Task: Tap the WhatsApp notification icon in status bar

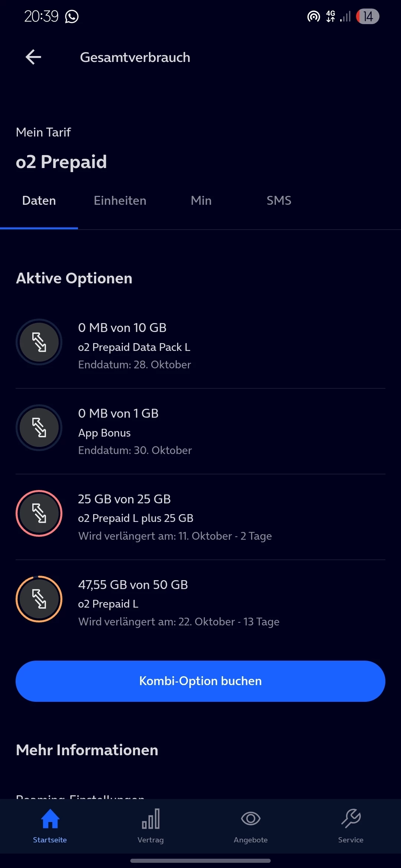Action: point(72,16)
